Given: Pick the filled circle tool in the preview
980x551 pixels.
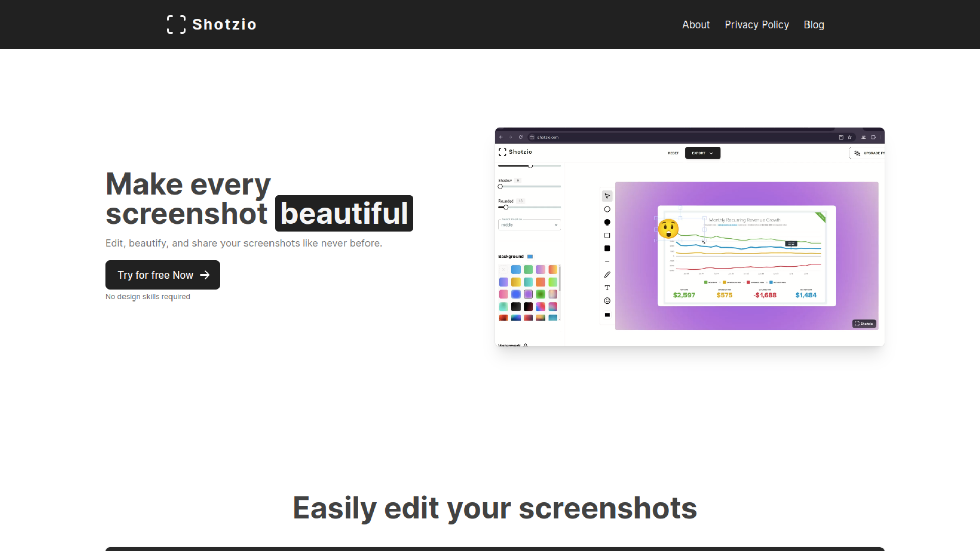Looking at the screenshot, I should click(x=607, y=222).
